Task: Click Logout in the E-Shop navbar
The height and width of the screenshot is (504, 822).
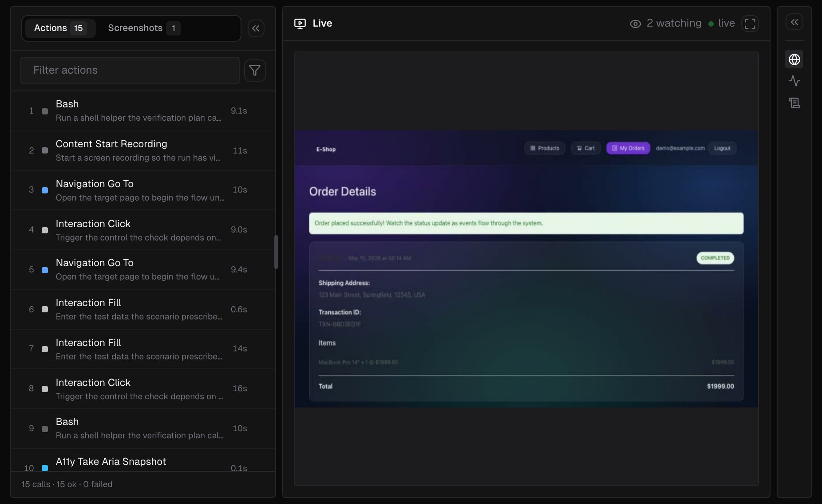Action: pyautogui.click(x=722, y=148)
